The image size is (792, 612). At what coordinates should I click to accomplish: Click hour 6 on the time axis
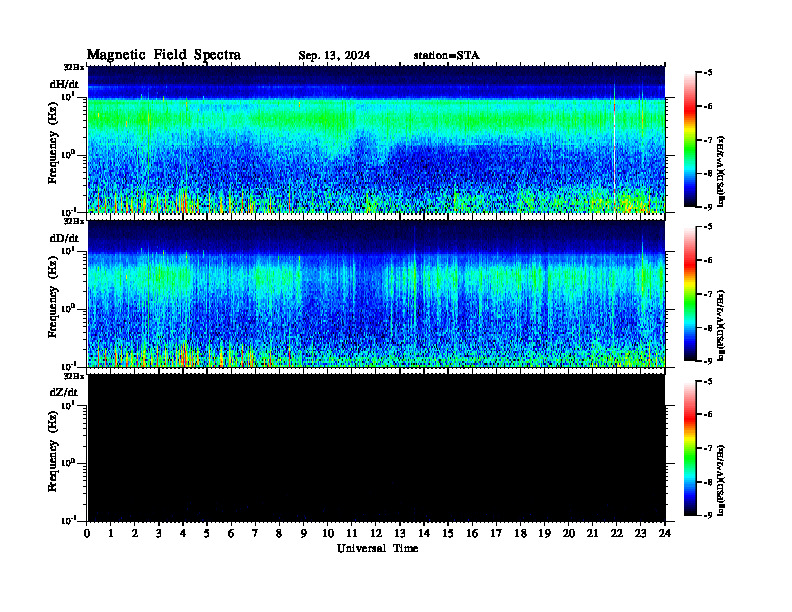231,533
